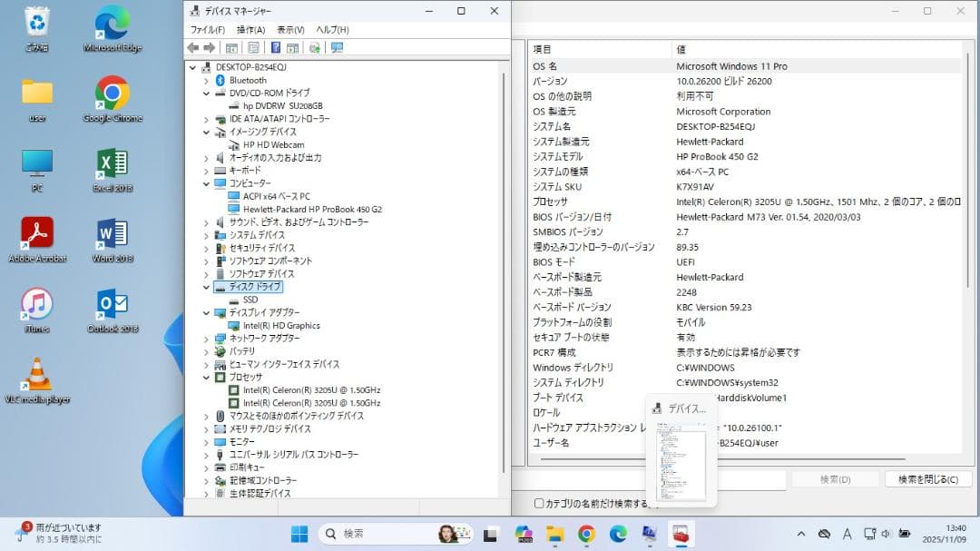Open Copilot icon on the taskbar
Screen dimensions: 980x551
523,534
